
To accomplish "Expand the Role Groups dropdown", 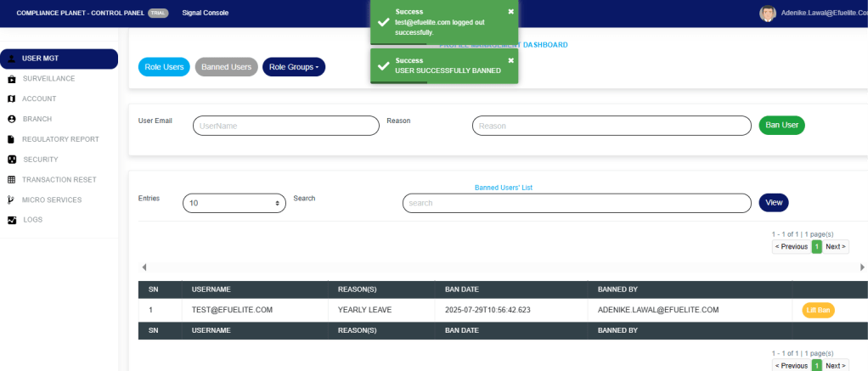I will 293,67.
